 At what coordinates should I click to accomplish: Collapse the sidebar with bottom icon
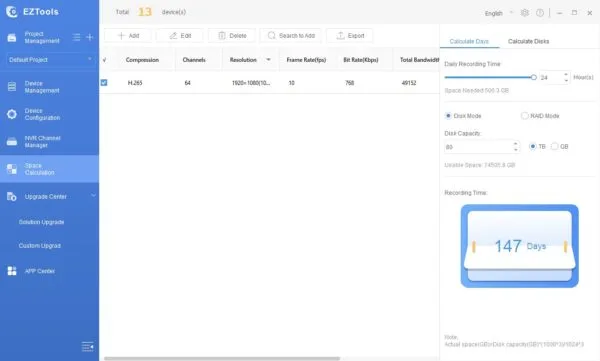(x=88, y=347)
